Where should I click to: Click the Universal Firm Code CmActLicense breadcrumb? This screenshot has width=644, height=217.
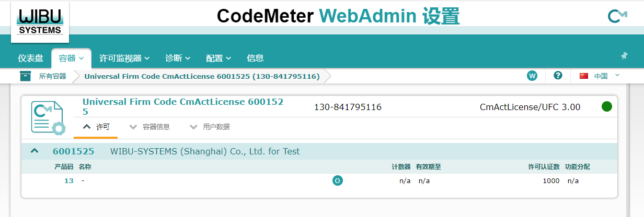202,76
